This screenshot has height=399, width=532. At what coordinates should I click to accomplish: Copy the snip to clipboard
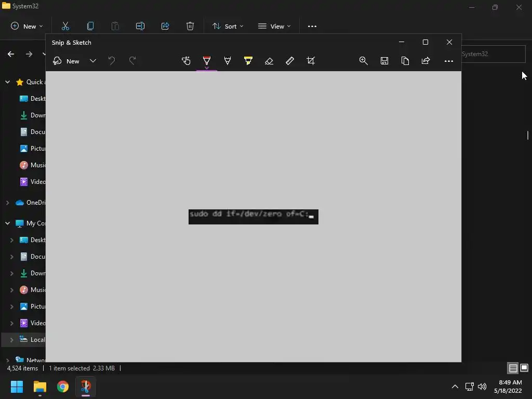click(405, 61)
